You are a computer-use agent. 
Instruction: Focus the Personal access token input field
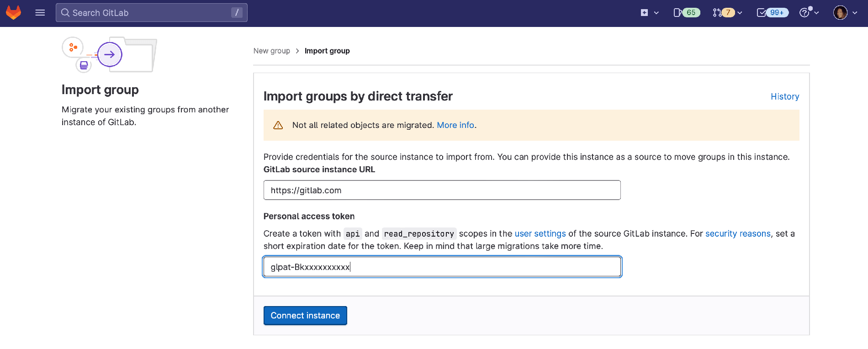click(x=442, y=266)
